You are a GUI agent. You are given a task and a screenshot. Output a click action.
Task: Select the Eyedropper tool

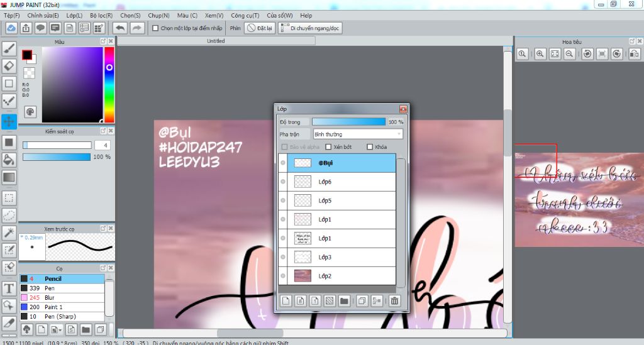[9, 323]
